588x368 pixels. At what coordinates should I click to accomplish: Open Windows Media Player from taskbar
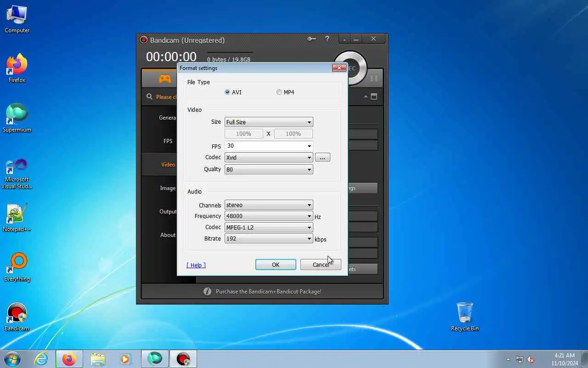click(125, 359)
